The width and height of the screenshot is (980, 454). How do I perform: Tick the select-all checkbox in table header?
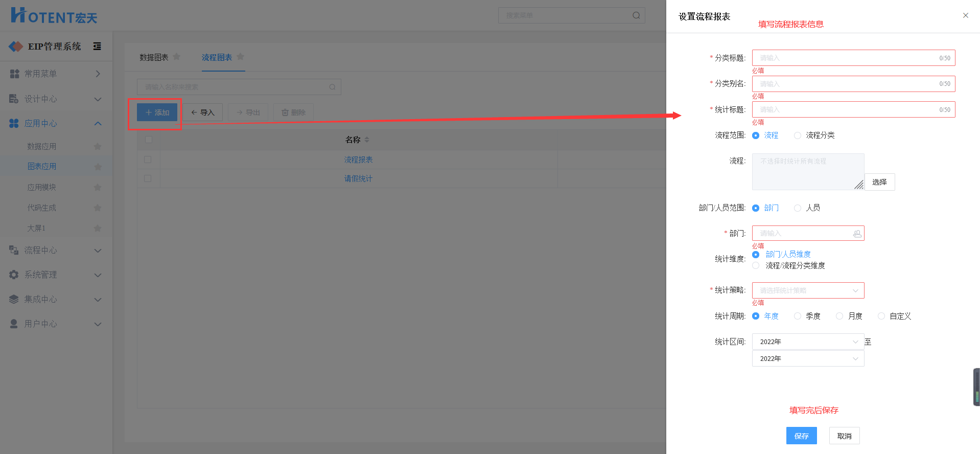click(149, 140)
